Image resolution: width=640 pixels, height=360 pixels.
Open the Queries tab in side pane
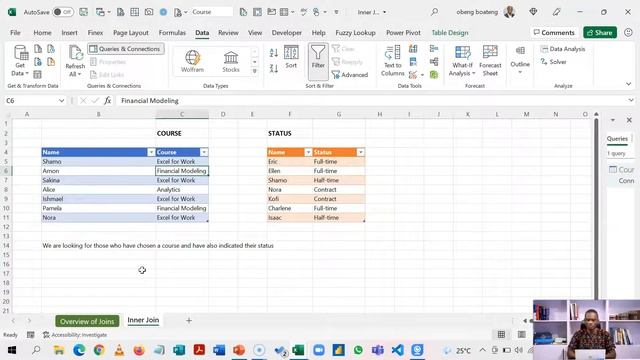pyautogui.click(x=617, y=139)
